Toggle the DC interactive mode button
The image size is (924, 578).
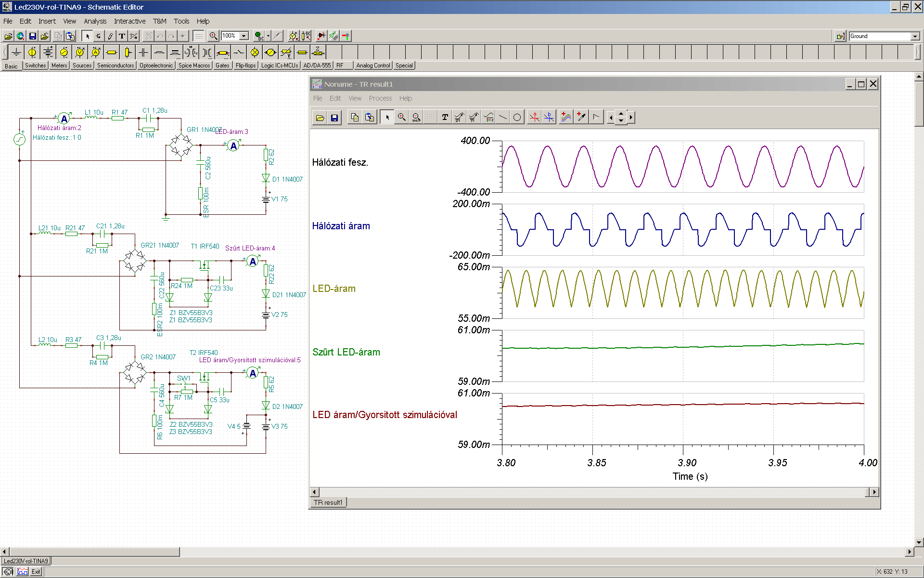pos(259,36)
